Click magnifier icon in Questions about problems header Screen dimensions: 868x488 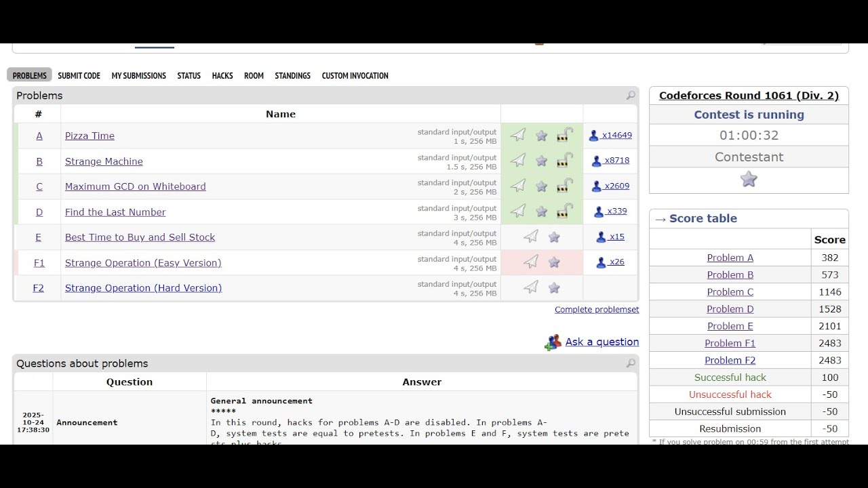pos(631,363)
